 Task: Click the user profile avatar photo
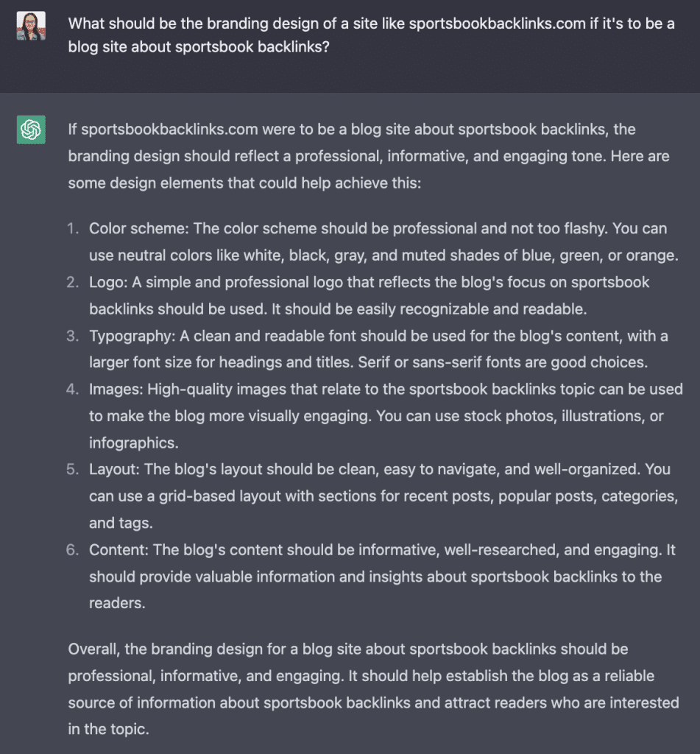click(31, 26)
